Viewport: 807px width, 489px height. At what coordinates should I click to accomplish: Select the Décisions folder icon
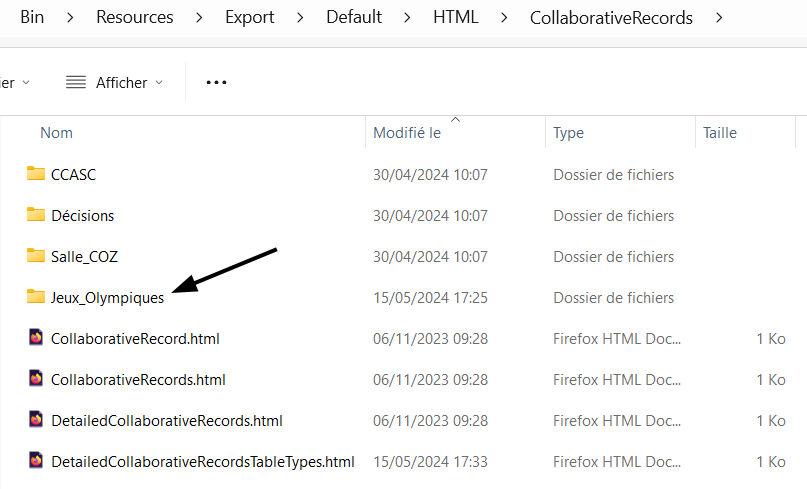[36, 215]
